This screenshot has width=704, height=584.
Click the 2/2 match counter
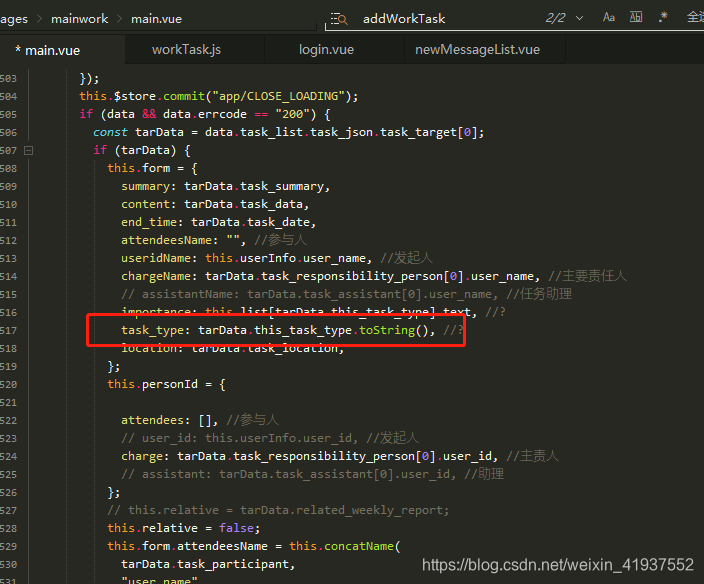[x=555, y=18]
